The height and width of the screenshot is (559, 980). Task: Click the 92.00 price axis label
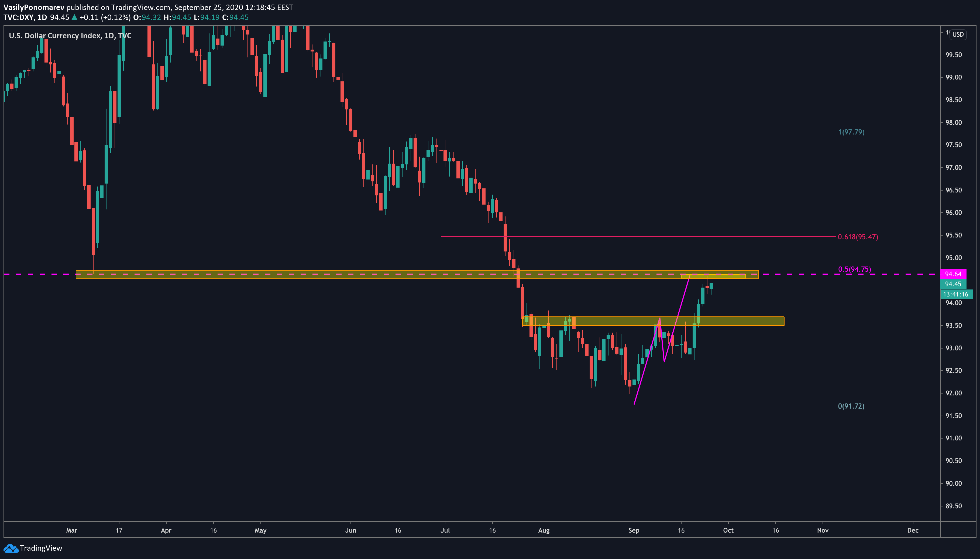[954, 393]
